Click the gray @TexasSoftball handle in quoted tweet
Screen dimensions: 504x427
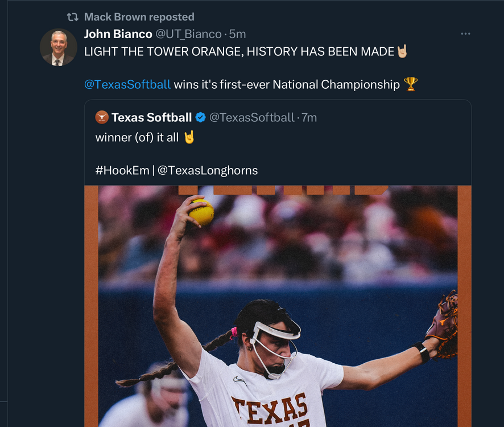252,117
